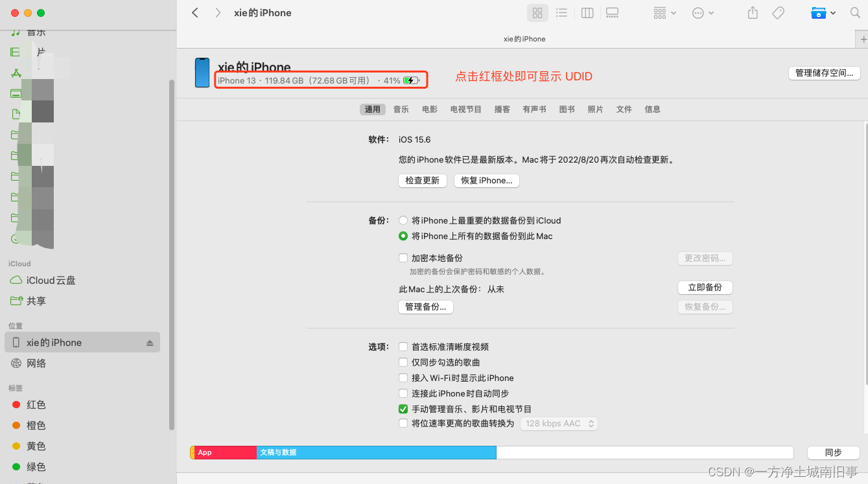Switch to the 电影 tab
This screenshot has height=484, width=868.
pyautogui.click(x=430, y=109)
